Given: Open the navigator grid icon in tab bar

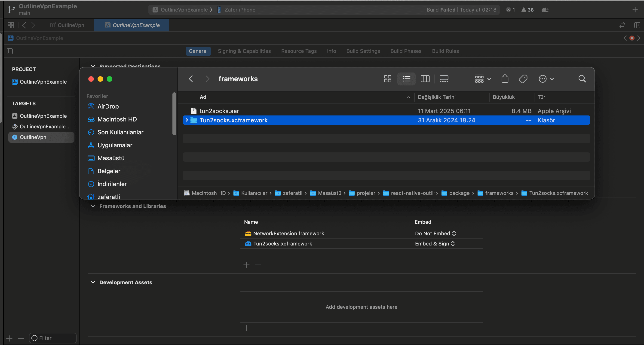Looking at the screenshot, I should (x=11, y=25).
